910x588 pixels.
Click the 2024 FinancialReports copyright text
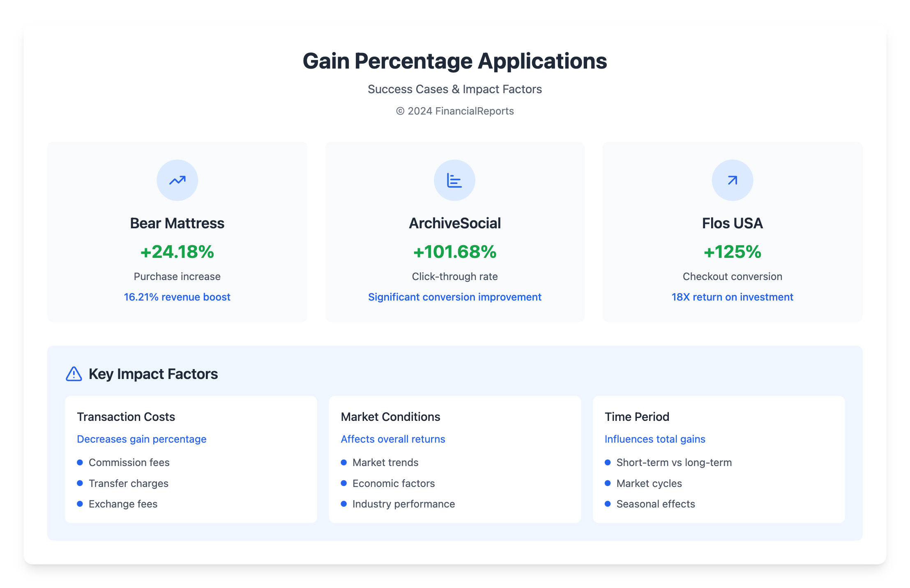[454, 111]
